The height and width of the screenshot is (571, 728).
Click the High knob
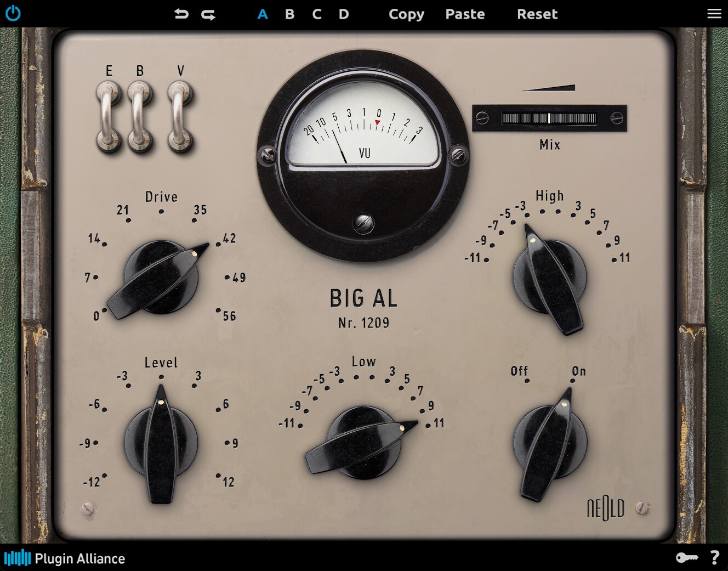550,278
